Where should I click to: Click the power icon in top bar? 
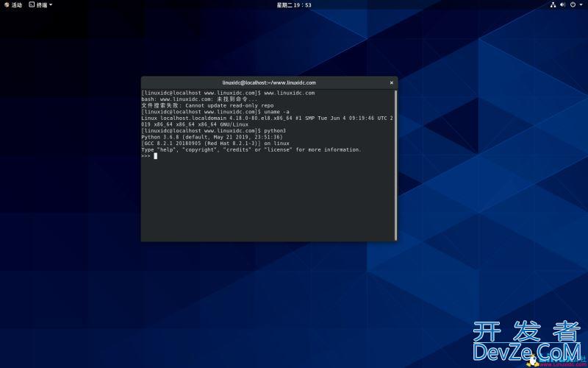[x=573, y=4]
